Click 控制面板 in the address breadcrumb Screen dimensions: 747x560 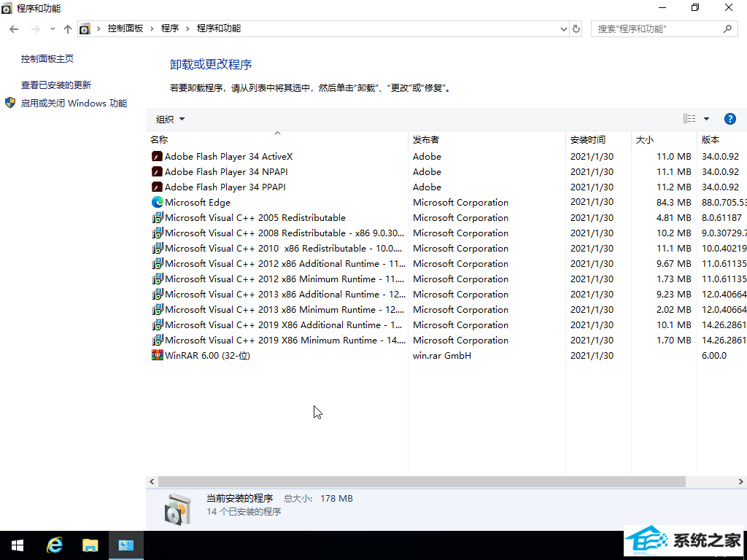click(x=125, y=28)
